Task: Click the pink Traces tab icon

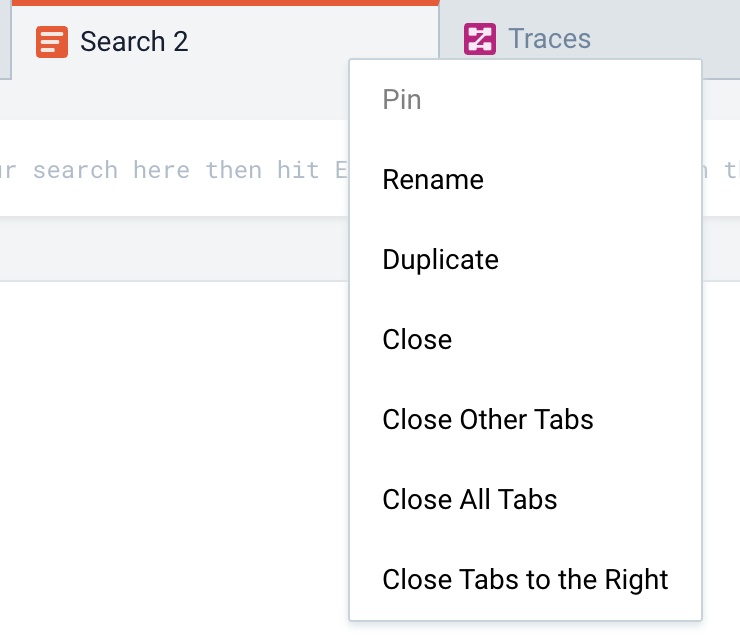Action: [480, 39]
